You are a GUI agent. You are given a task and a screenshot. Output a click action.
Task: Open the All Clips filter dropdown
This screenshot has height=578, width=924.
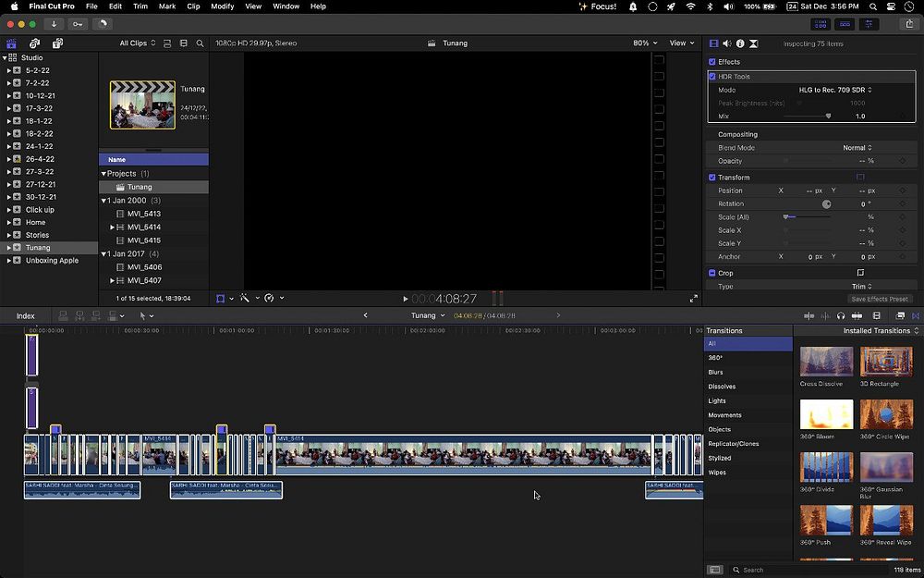pos(138,43)
